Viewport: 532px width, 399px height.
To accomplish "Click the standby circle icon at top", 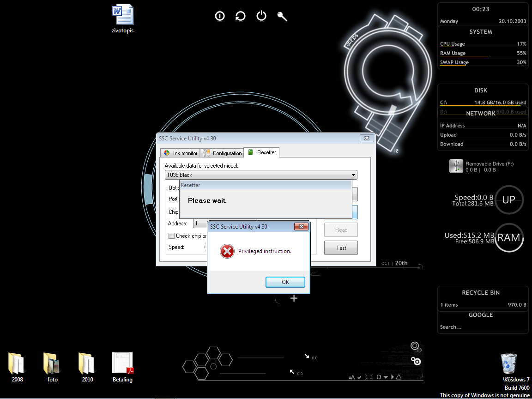I will coord(220,16).
